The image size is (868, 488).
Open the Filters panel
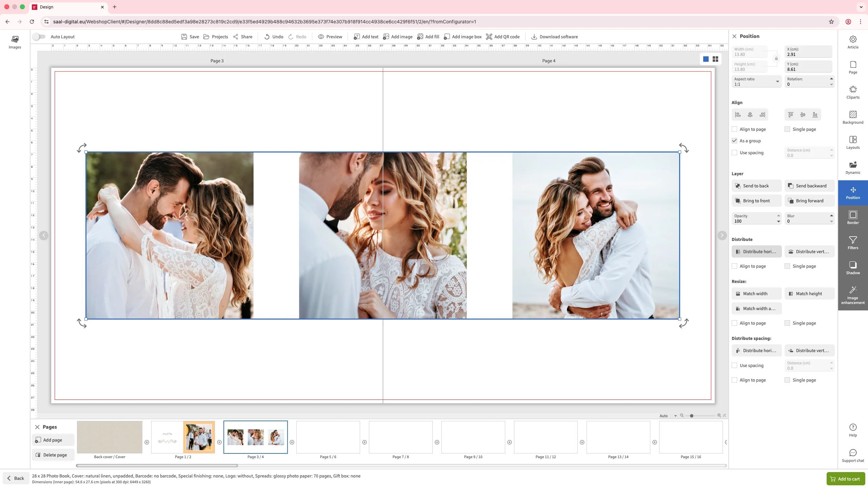(853, 243)
